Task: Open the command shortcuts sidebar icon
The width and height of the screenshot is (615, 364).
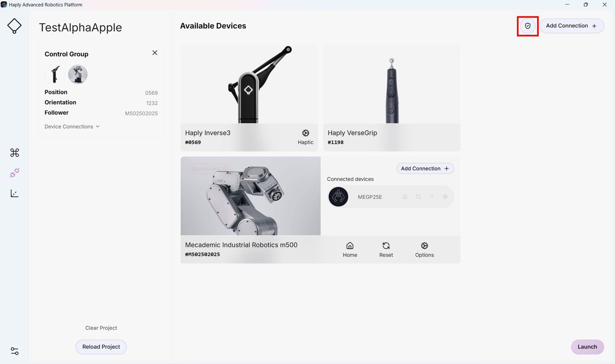Action: 14,153
